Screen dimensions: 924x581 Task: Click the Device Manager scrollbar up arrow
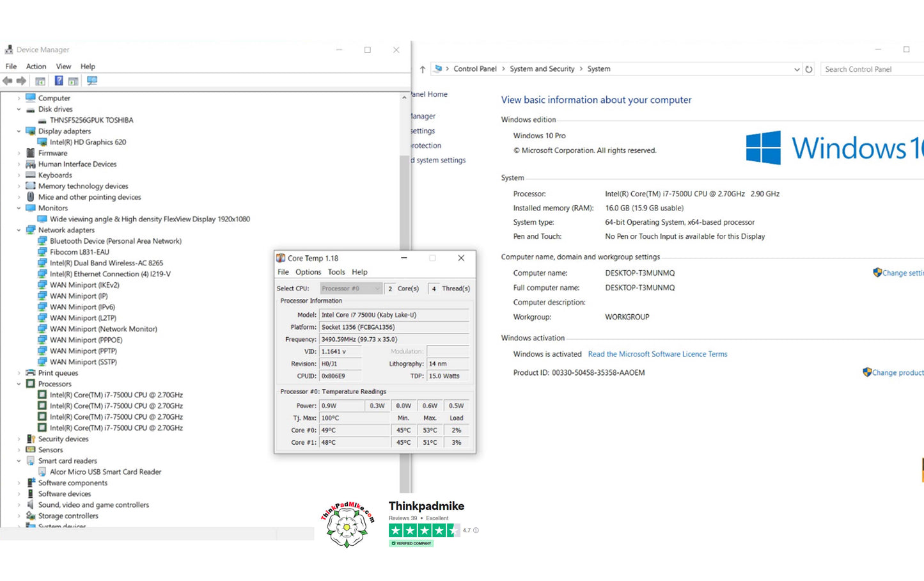point(404,97)
